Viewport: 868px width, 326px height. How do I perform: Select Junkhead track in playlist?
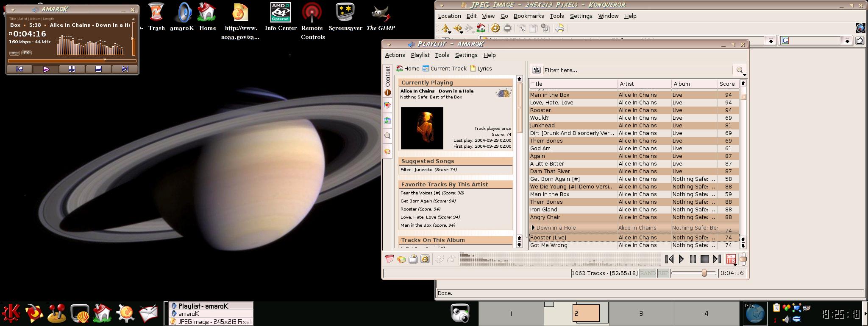pyautogui.click(x=634, y=126)
